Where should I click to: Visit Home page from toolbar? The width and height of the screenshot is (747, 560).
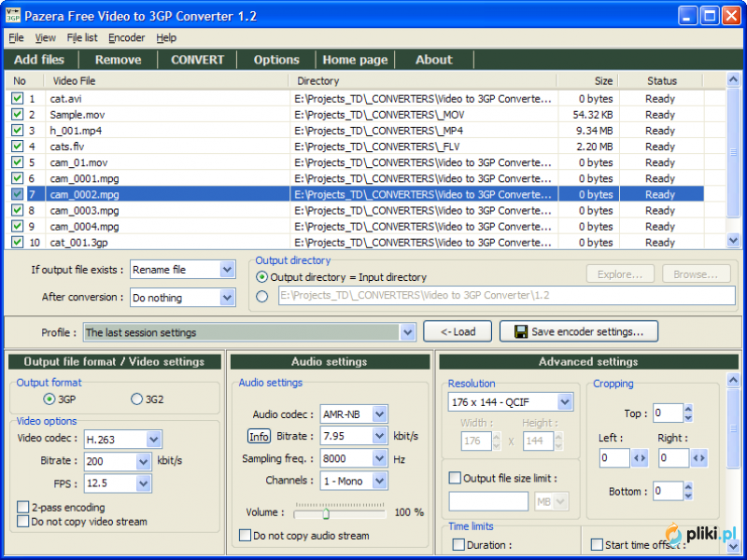[x=355, y=60]
